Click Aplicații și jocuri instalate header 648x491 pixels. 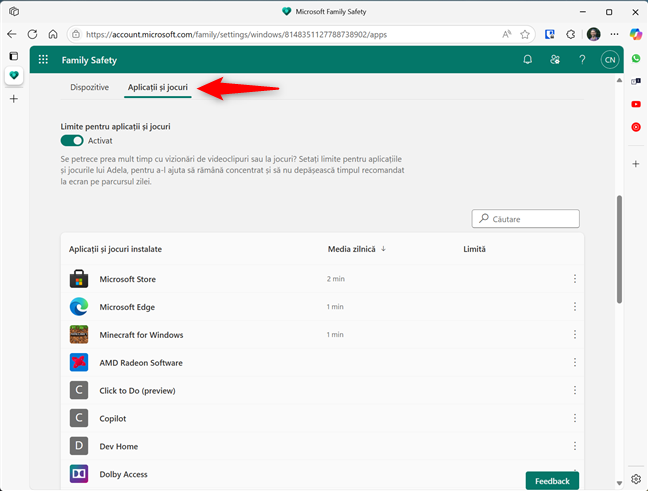(x=115, y=249)
